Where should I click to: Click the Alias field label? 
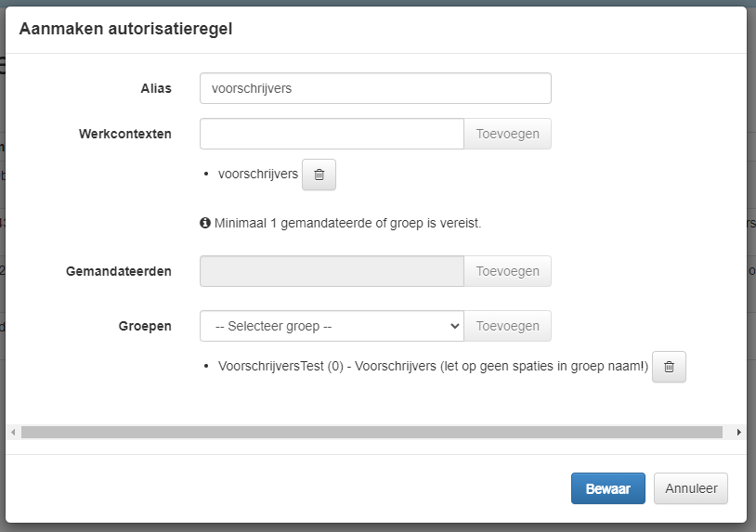155,88
